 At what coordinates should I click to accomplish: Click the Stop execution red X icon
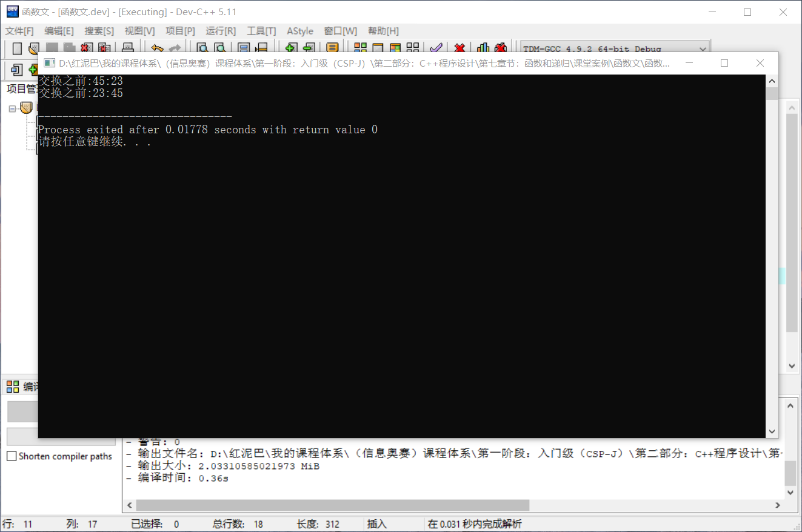click(x=459, y=48)
